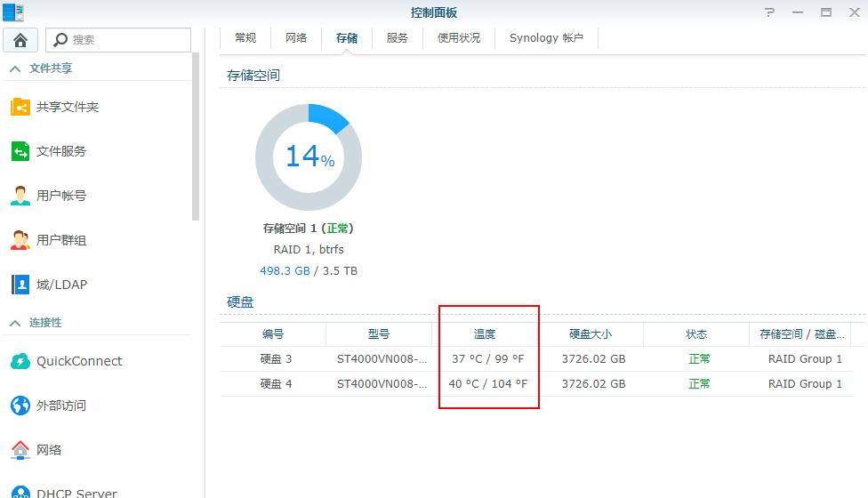This screenshot has height=498, width=868.
Task: Close the 控制面板 window
Action: coord(854,12)
